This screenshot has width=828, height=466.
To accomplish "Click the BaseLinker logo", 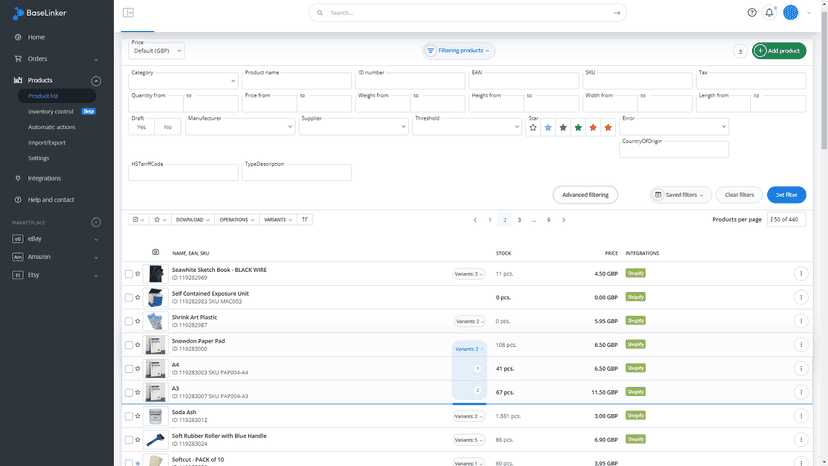I will [40, 13].
